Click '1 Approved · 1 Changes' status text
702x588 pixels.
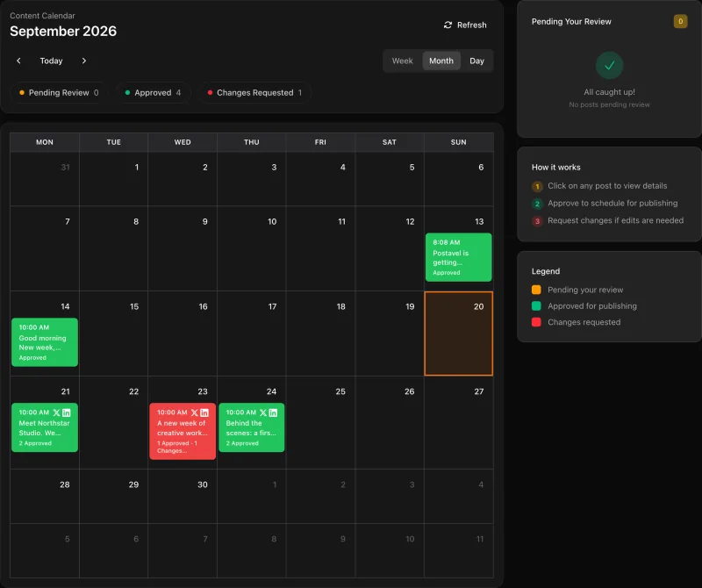(177, 447)
